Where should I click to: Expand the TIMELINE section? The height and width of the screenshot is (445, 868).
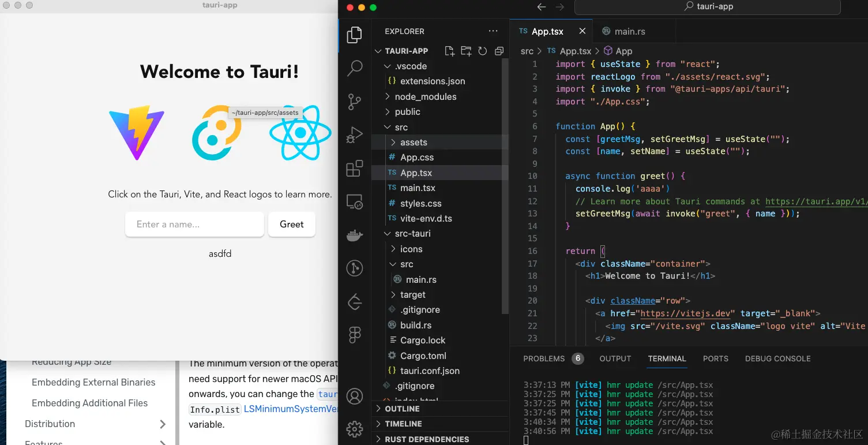[x=441, y=424]
